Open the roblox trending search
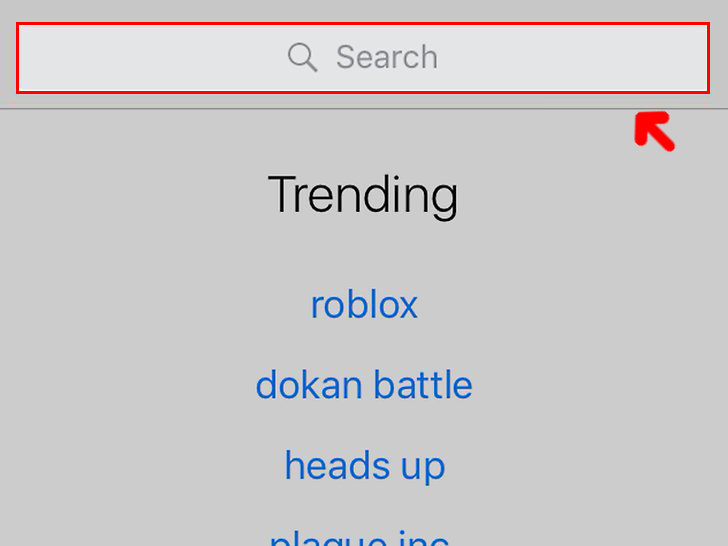The image size is (728, 546). (x=364, y=305)
